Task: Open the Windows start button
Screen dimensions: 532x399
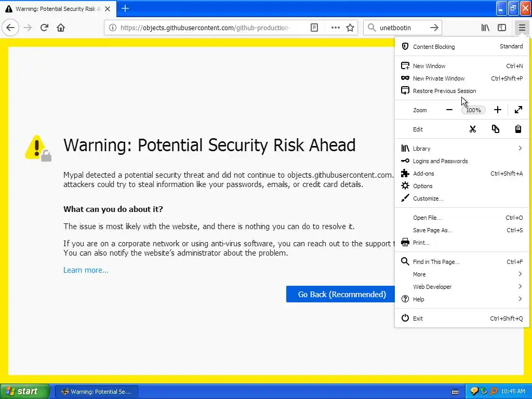Action: click(24, 392)
